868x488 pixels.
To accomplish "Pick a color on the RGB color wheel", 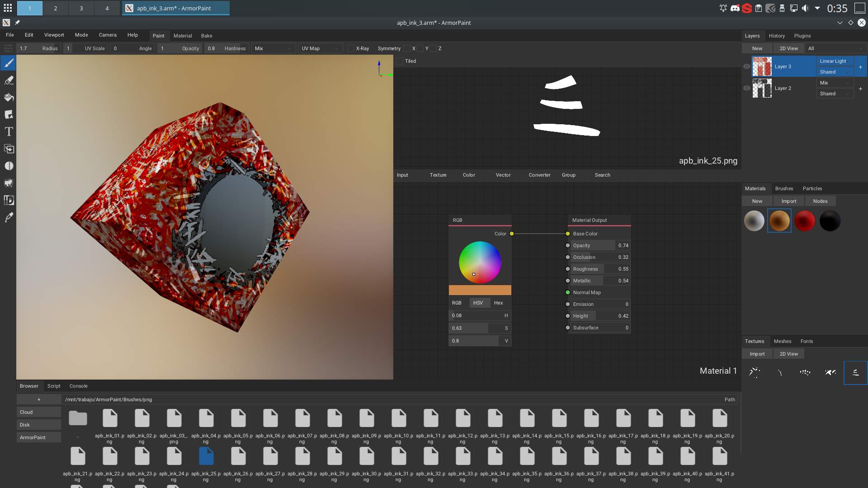I will (480, 262).
